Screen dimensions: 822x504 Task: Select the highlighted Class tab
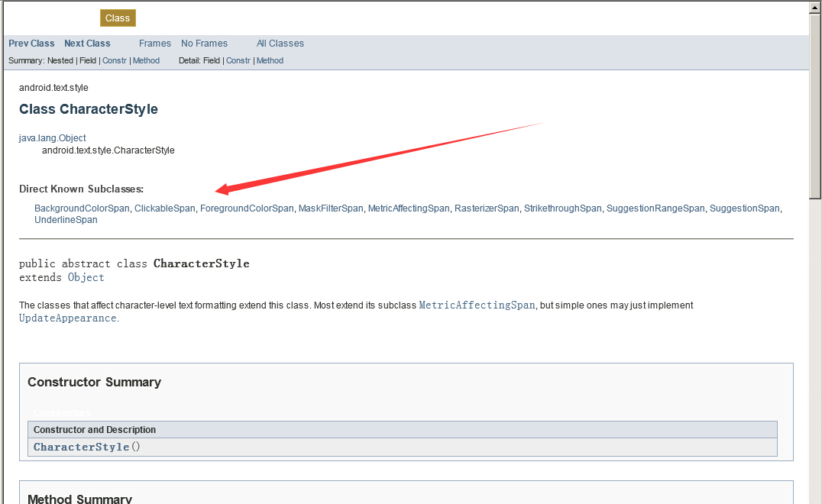[118, 18]
